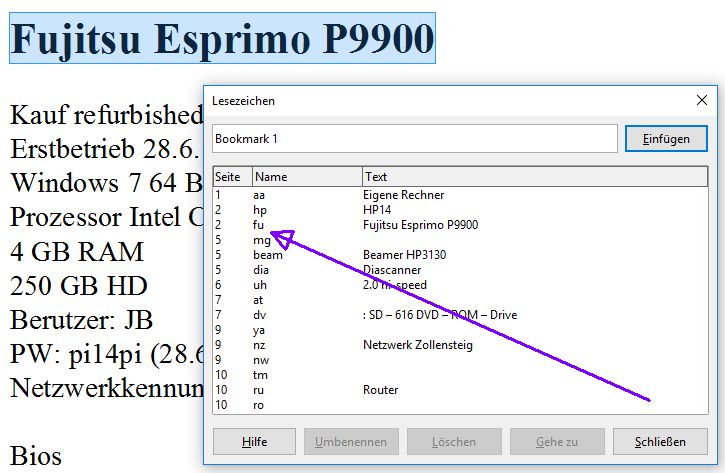Click the document line 250 GB HD
The height and width of the screenshot is (473, 725).
(x=79, y=286)
